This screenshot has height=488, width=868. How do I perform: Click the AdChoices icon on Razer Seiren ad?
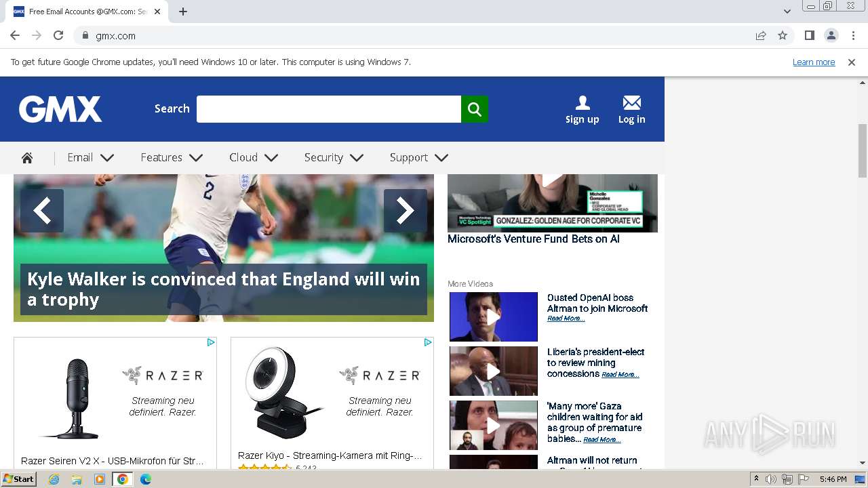(211, 342)
